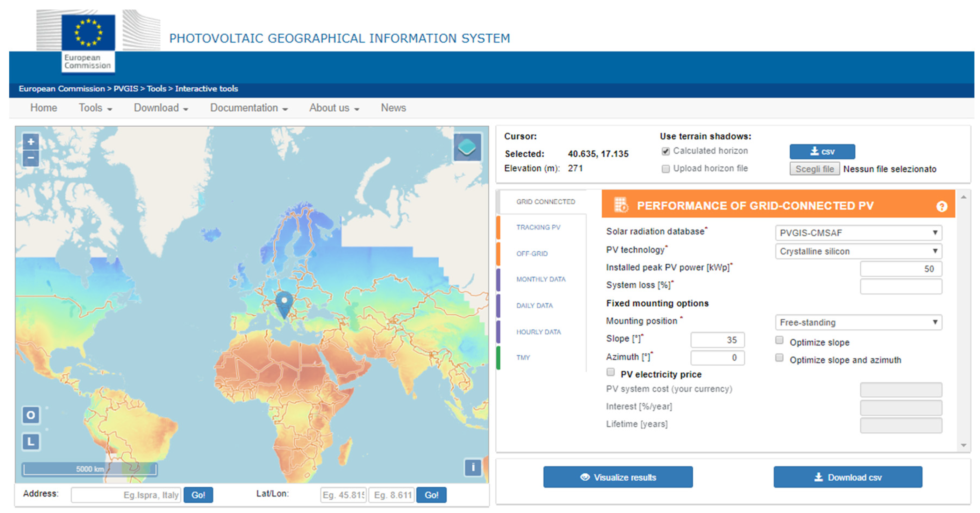The height and width of the screenshot is (513, 980).
Task: Zoom in the map with plus button
Action: pos(31,142)
